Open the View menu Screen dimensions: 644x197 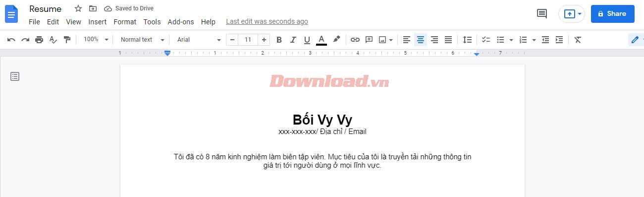pos(73,22)
